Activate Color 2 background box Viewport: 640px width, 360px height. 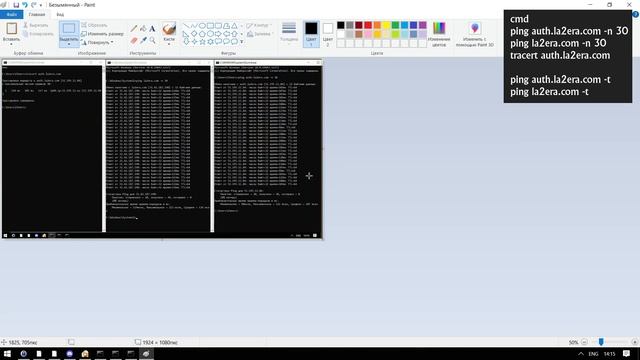(x=328, y=33)
